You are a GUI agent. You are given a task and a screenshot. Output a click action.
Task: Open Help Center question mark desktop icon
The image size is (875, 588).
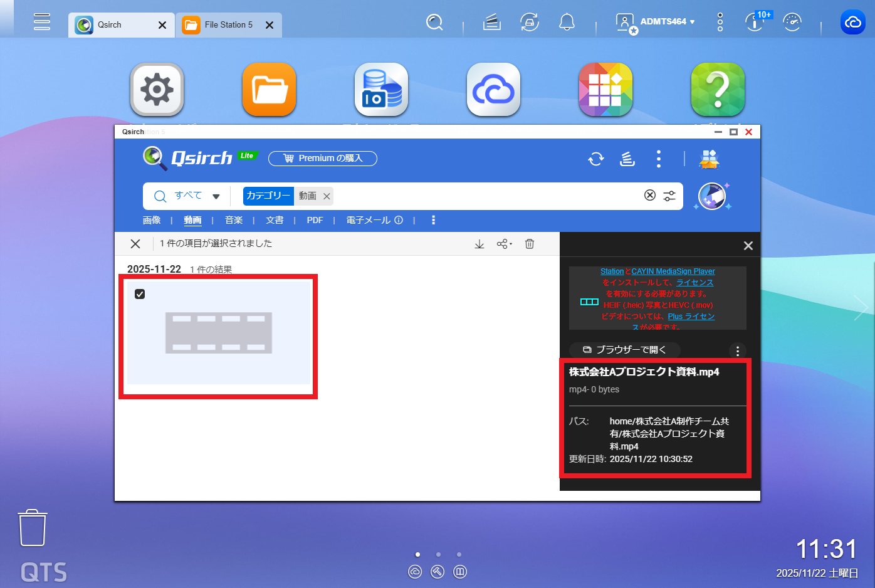pos(718,90)
